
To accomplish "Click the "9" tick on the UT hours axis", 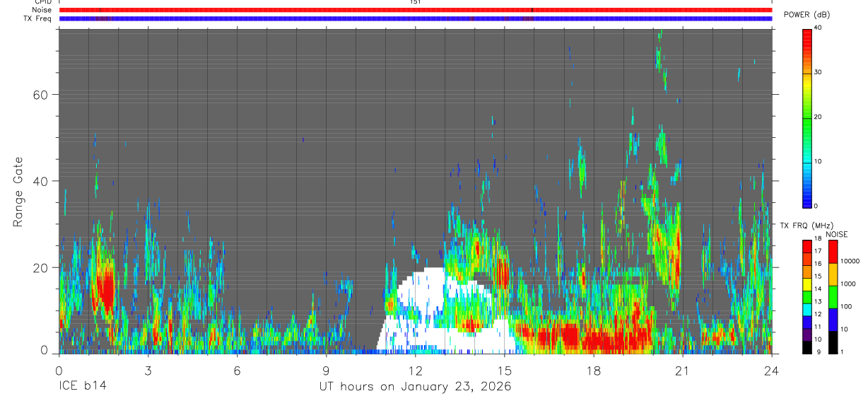I will pos(327,370).
